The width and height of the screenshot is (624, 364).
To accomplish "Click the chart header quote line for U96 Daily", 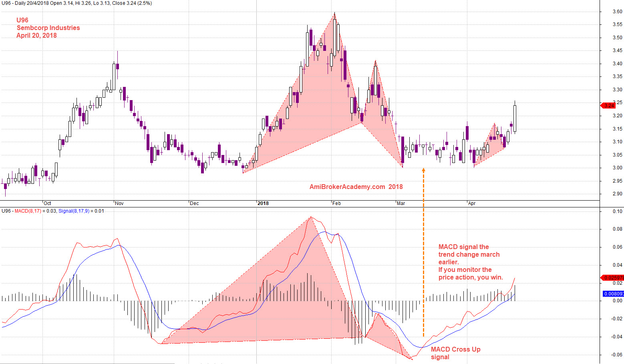I will coord(76,3).
